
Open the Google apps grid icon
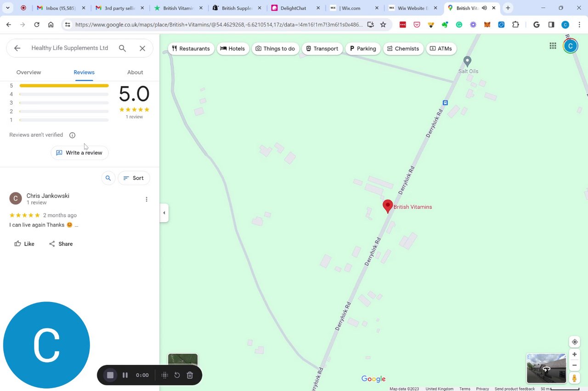[553, 45]
